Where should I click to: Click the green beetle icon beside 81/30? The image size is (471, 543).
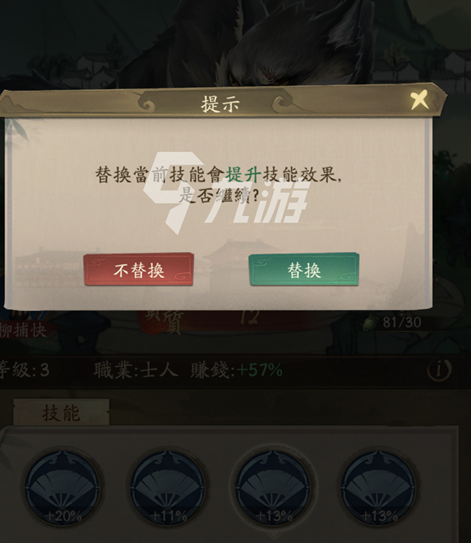pyautogui.click(x=371, y=322)
